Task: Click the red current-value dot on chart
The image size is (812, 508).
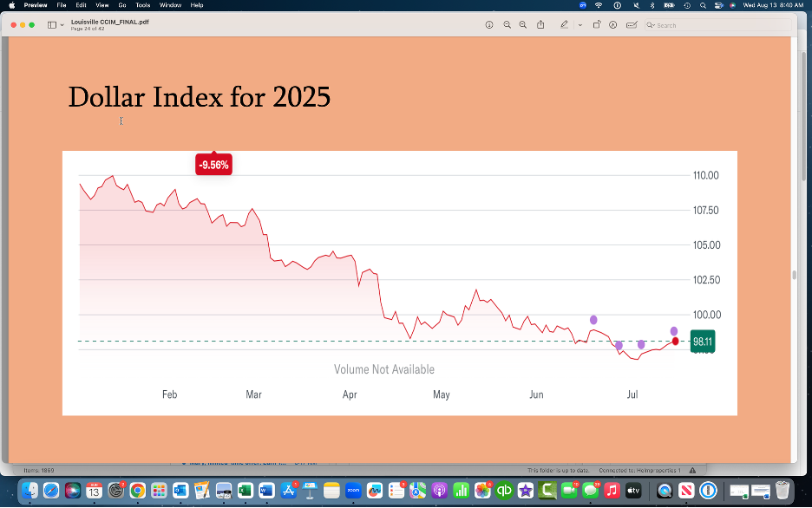Action: pos(676,342)
